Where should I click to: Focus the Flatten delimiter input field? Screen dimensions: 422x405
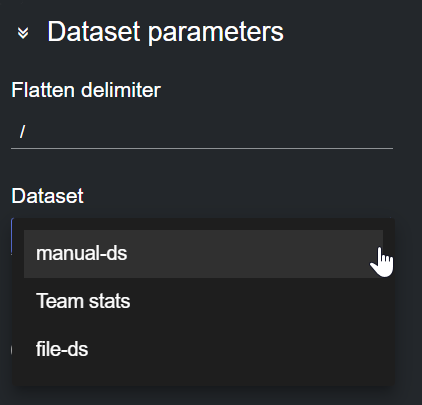pyautogui.click(x=202, y=132)
